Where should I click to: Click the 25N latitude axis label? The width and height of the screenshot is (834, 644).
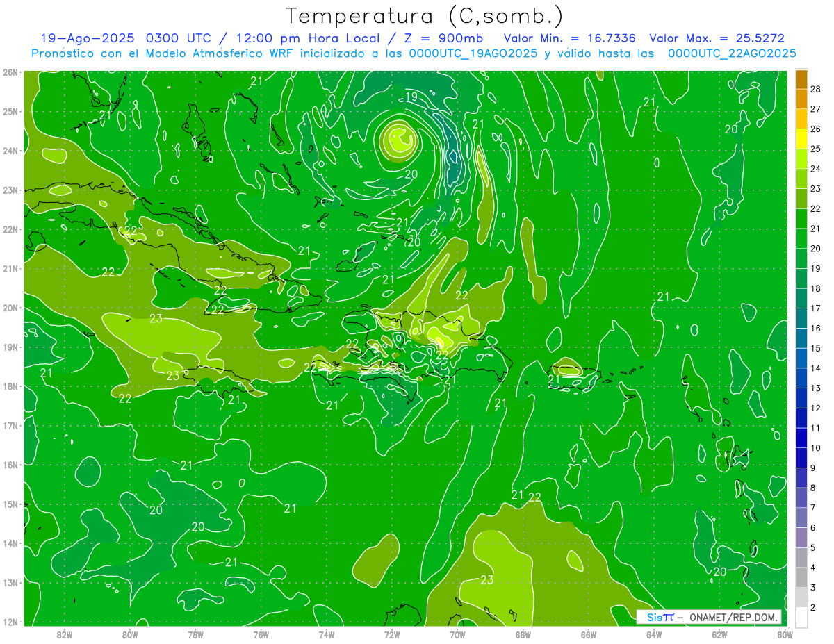(10, 111)
